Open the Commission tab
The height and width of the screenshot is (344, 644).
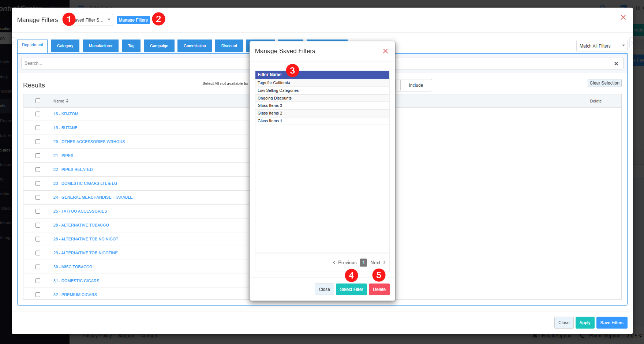[x=195, y=46]
